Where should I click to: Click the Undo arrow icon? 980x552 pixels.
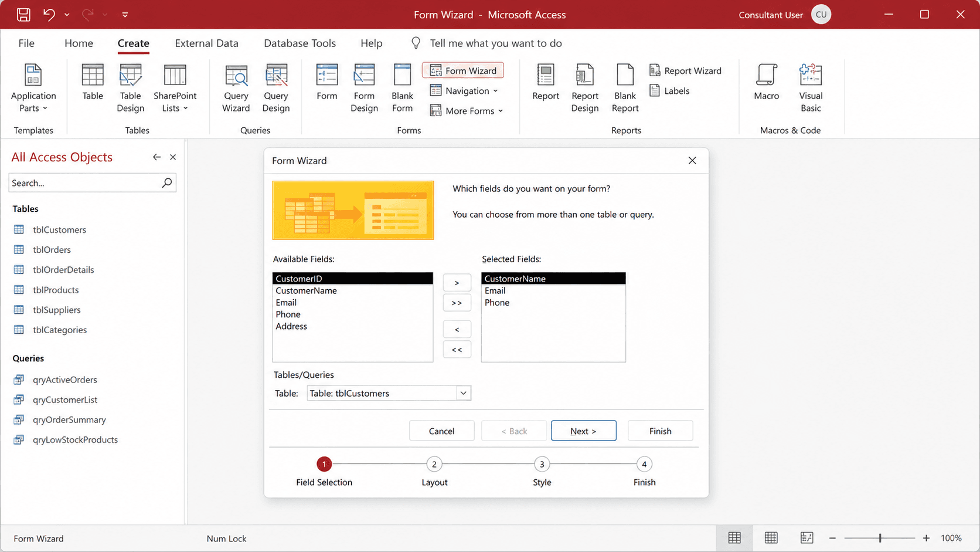click(x=49, y=15)
